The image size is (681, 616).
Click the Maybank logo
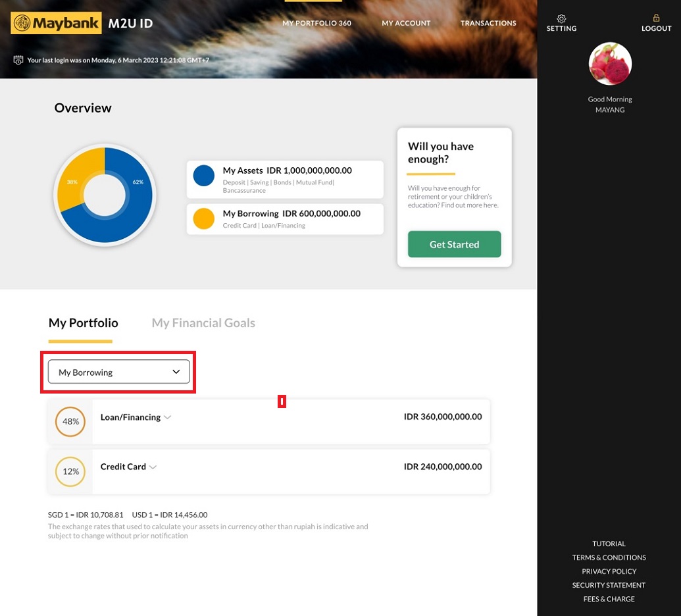click(x=57, y=24)
